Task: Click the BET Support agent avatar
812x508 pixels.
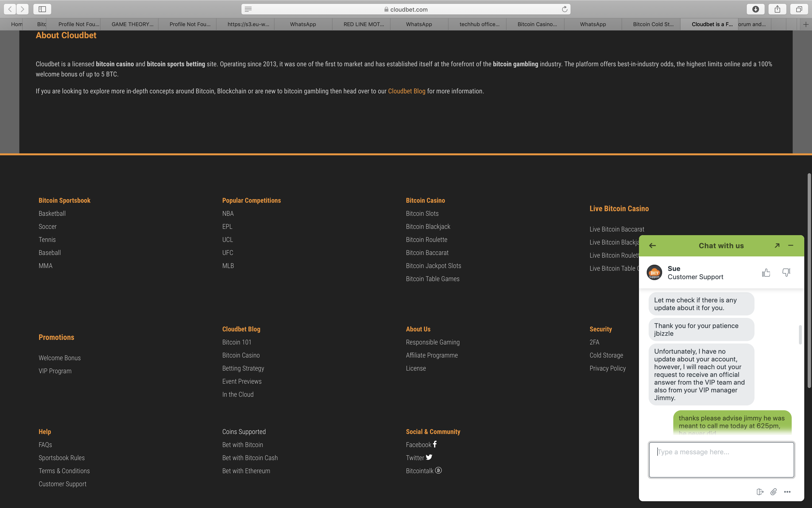Action: (x=654, y=272)
